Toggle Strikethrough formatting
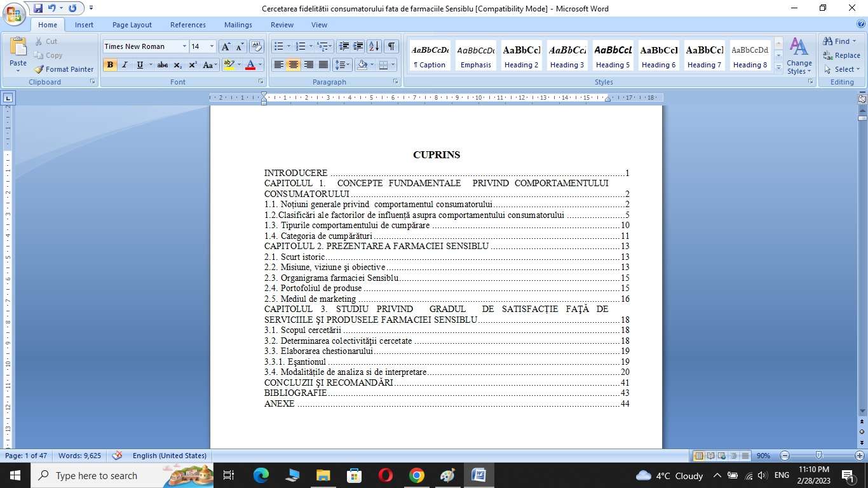Viewport: 868px width, 488px height. pyautogui.click(x=163, y=65)
